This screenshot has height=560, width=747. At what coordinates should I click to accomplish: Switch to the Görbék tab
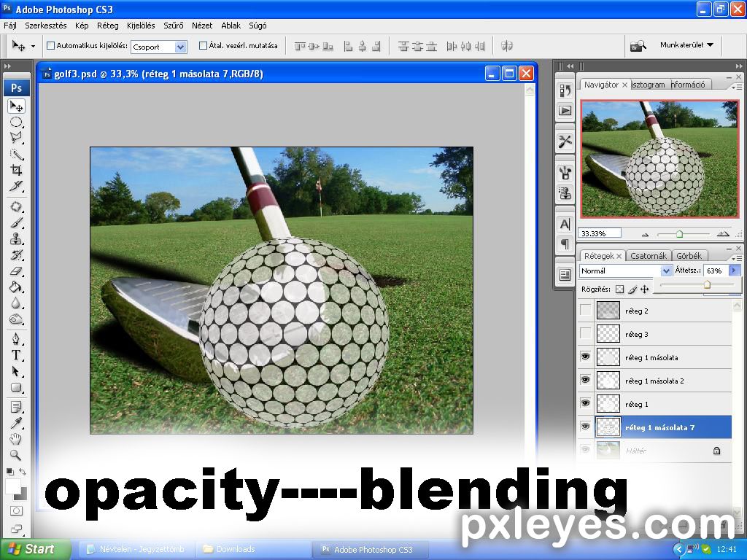click(689, 256)
